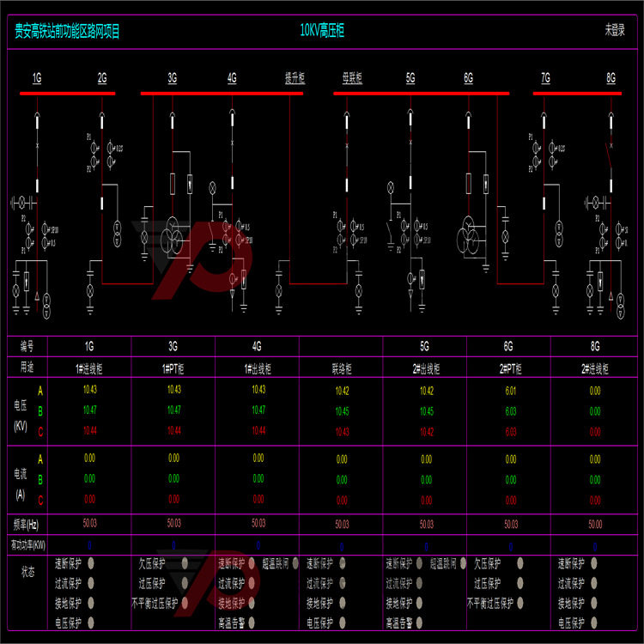
Task: Click 8G 电压保护 indicator lamp
Action: pyautogui.click(x=594, y=623)
